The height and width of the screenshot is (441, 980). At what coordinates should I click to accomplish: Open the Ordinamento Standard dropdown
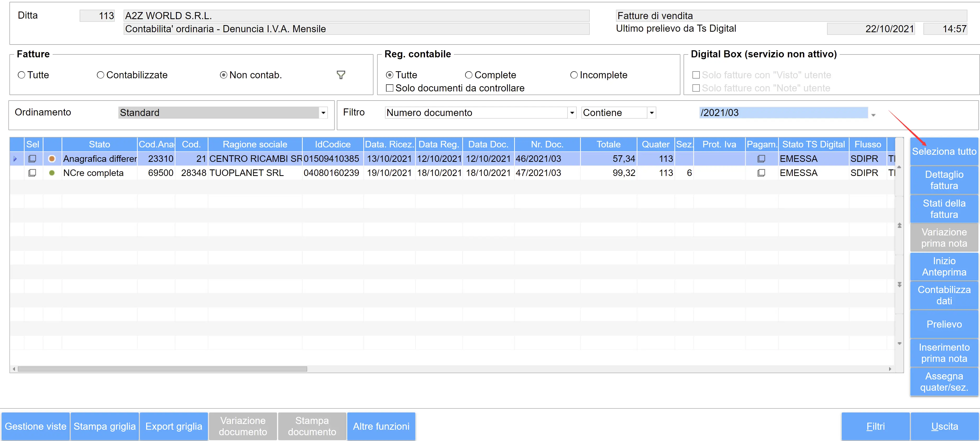pos(323,113)
